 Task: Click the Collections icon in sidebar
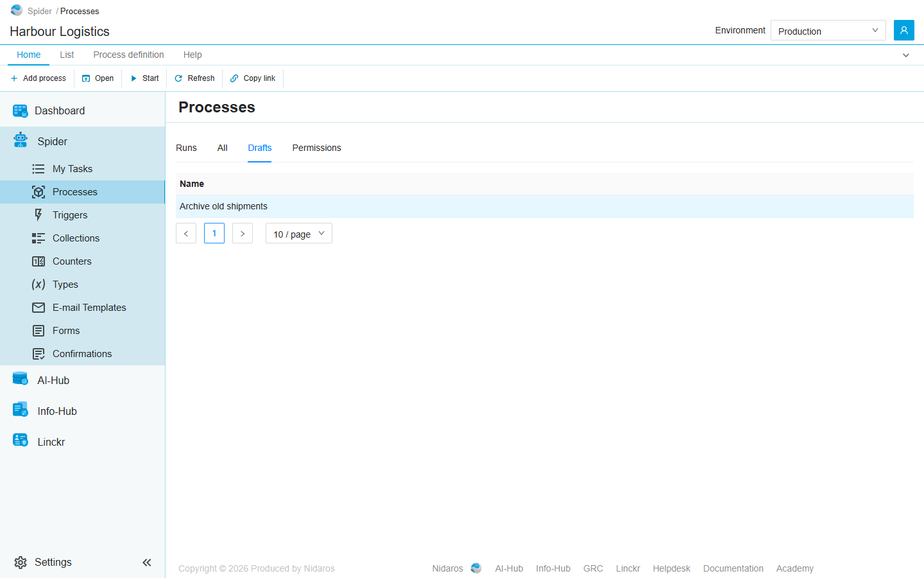(x=38, y=238)
